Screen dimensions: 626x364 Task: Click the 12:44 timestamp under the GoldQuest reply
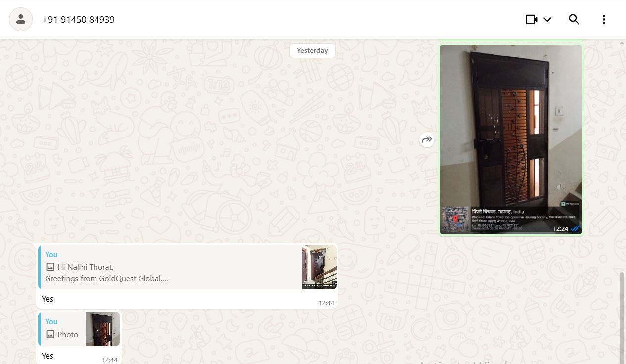point(326,303)
